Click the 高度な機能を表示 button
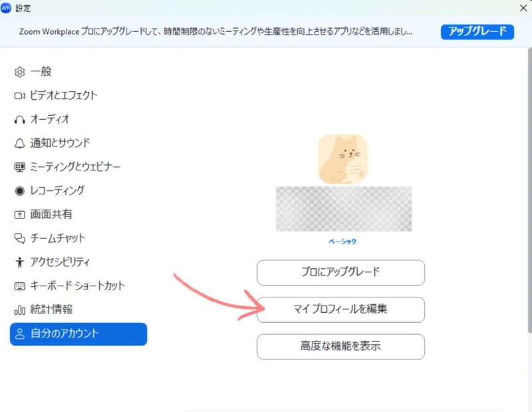Viewport: 532px width, 412px height. click(x=340, y=347)
